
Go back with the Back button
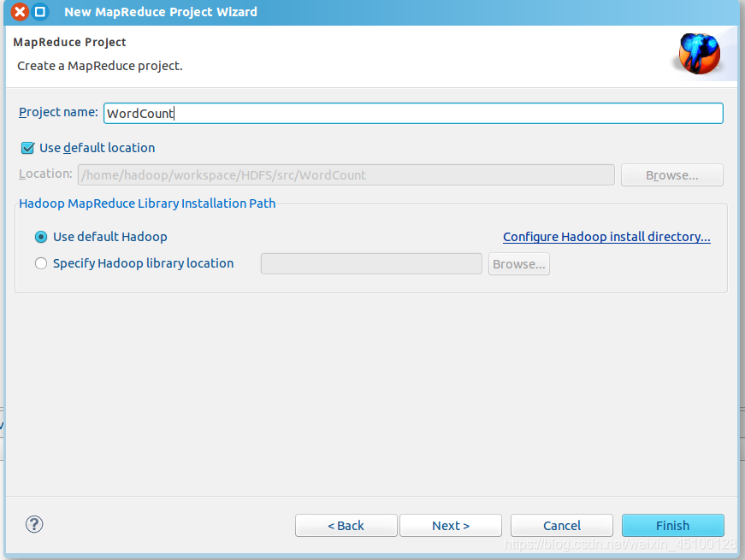click(x=346, y=525)
